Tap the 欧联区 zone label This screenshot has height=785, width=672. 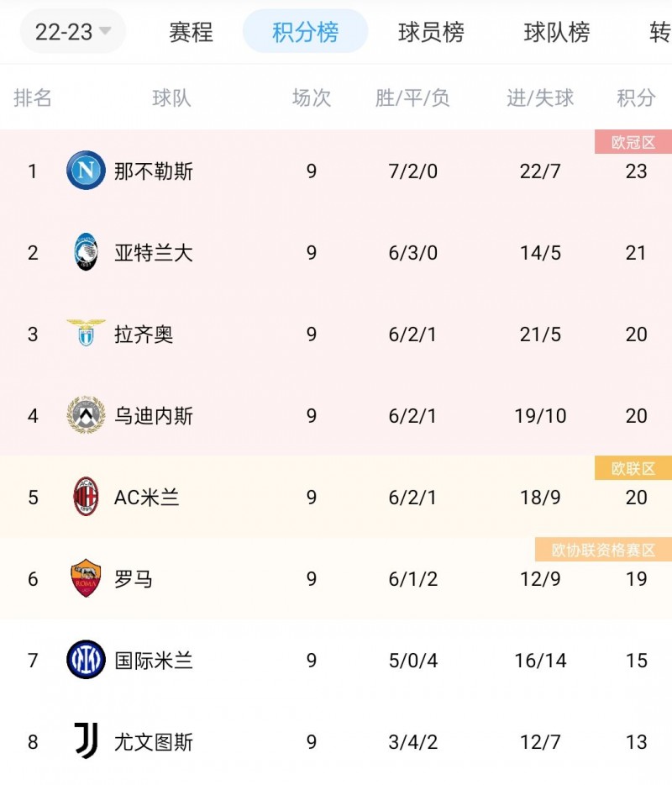(633, 468)
